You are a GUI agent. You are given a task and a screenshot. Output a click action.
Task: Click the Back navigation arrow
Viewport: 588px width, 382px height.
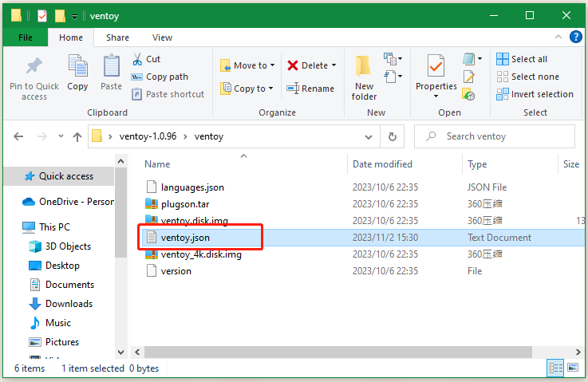[18, 136]
